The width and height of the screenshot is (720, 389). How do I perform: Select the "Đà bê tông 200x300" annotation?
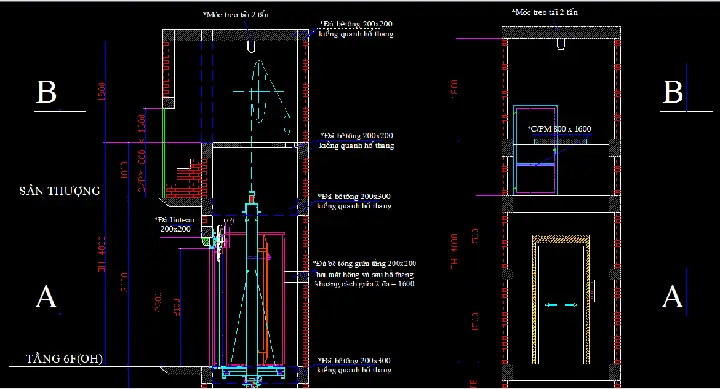354,201
